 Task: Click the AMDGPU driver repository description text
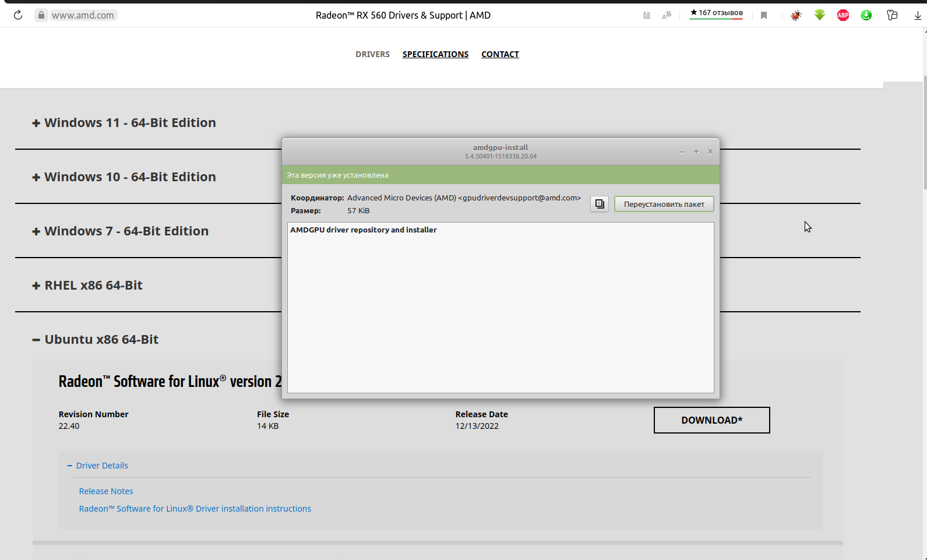pyautogui.click(x=364, y=230)
